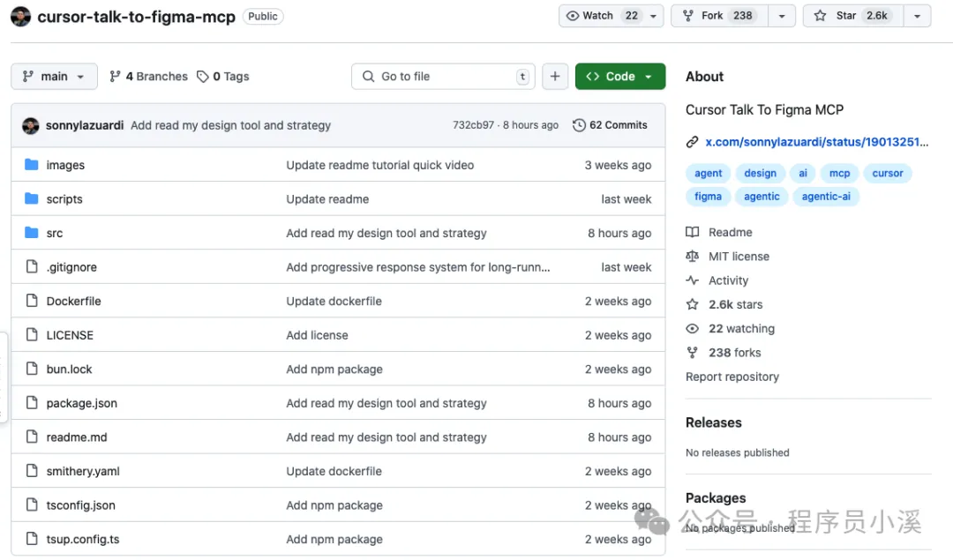The image size is (953, 560).
Task: Open the Dockerfile file name
Action: [73, 302]
